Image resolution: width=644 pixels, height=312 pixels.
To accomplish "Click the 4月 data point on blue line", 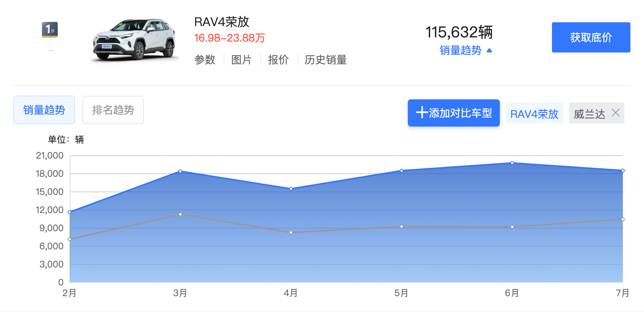I will pyautogui.click(x=291, y=188).
